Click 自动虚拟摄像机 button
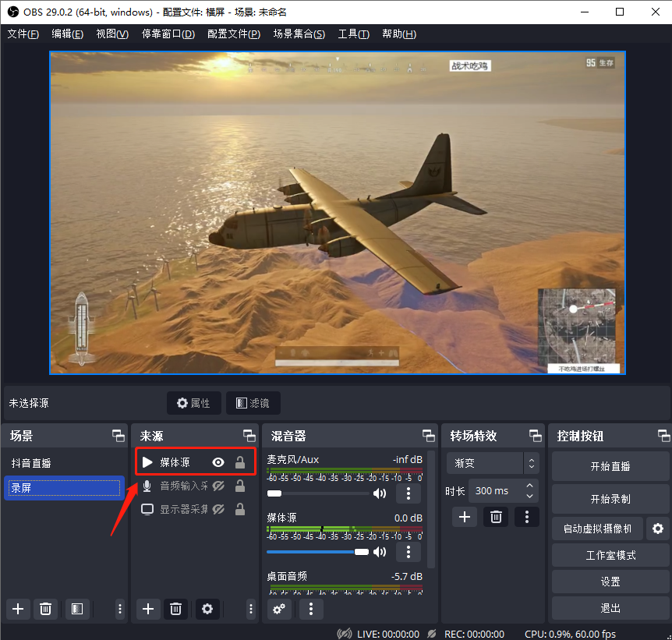 [x=597, y=529]
